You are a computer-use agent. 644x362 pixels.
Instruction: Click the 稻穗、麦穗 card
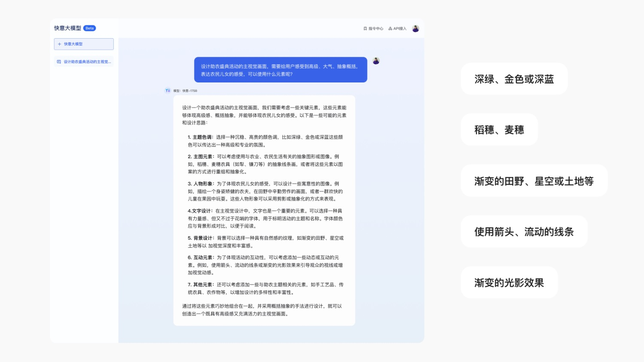pos(499,130)
